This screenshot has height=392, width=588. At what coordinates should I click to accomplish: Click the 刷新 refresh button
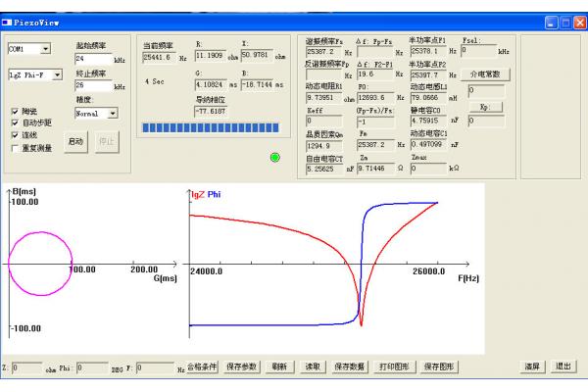[280, 367]
